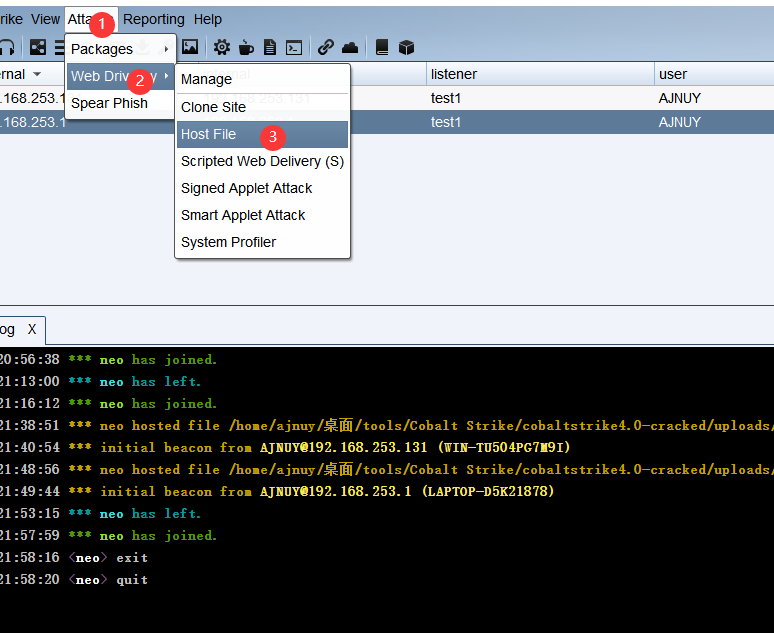774x633 pixels.
Task: Click the cloud manage web server icon
Action: coord(350,47)
